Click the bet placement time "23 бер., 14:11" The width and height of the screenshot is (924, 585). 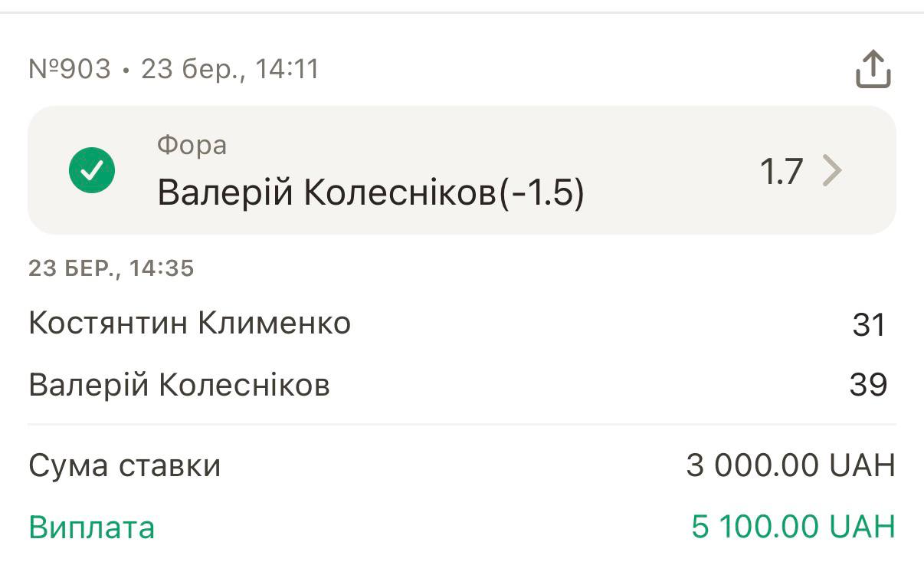(230, 70)
